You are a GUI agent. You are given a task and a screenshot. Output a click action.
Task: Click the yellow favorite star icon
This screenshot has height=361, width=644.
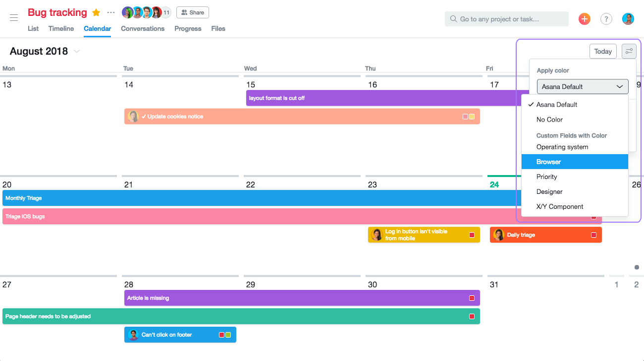96,12
